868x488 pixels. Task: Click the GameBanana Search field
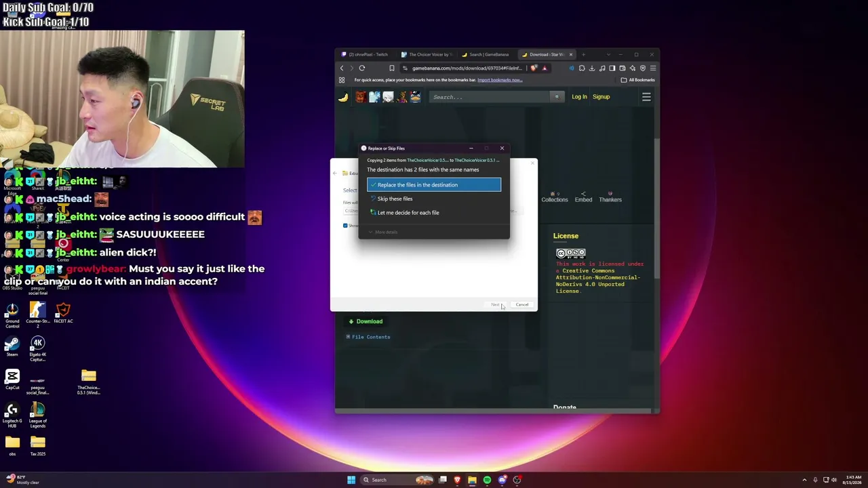point(490,97)
